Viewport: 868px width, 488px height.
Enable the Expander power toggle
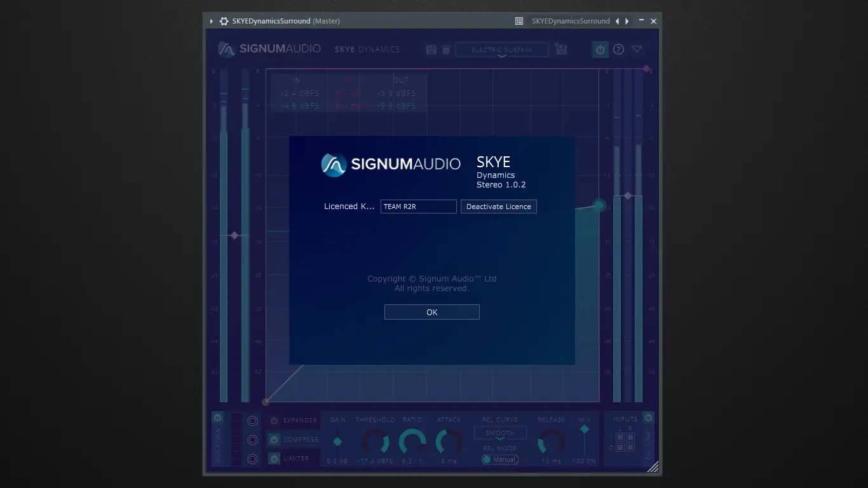[274, 421]
